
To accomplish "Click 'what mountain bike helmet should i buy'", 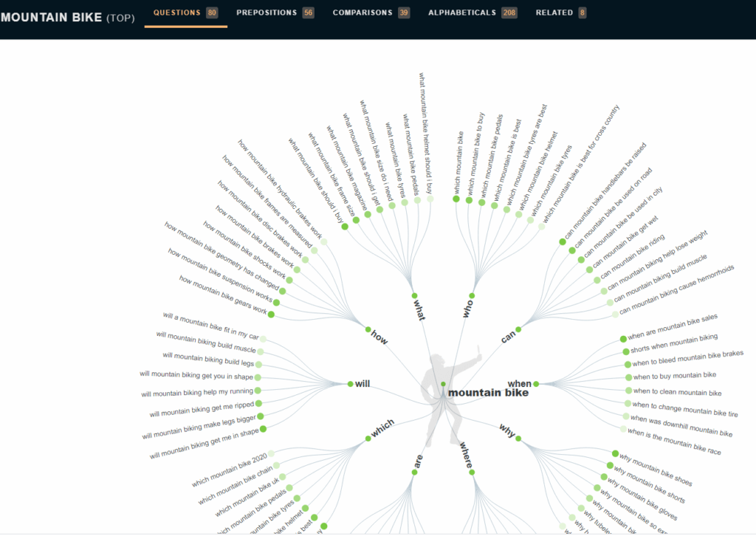I will click(425, 134).
